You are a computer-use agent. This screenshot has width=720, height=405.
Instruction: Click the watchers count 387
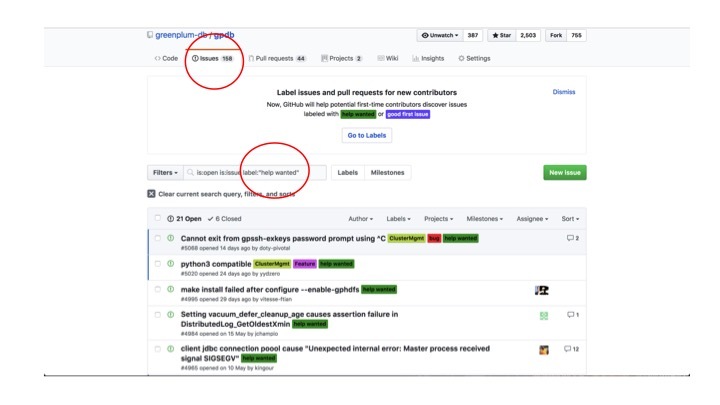click(x=472, y=35)
